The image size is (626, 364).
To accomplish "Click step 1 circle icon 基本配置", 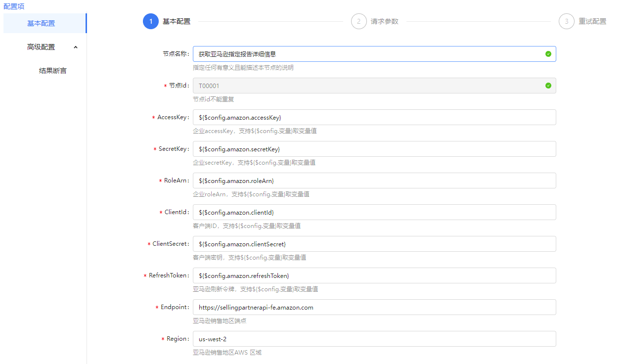I will [x=151, y=21].
